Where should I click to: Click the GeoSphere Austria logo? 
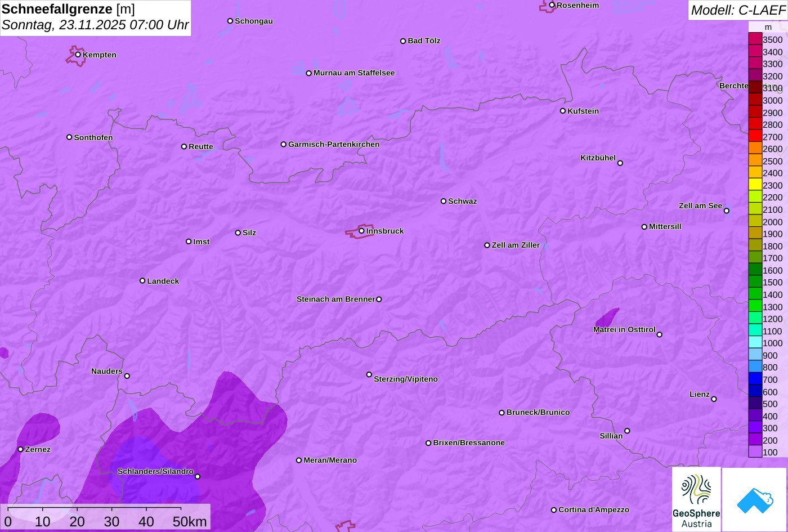click(x=696, y=499)
